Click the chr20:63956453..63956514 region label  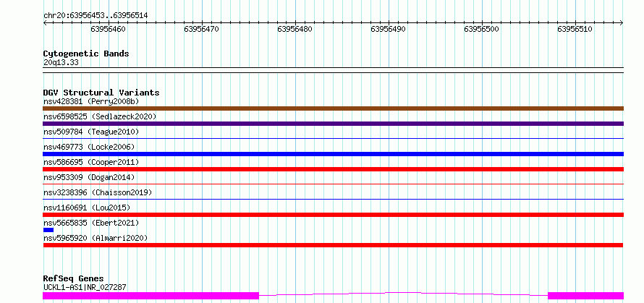click(x=96, y=16)
